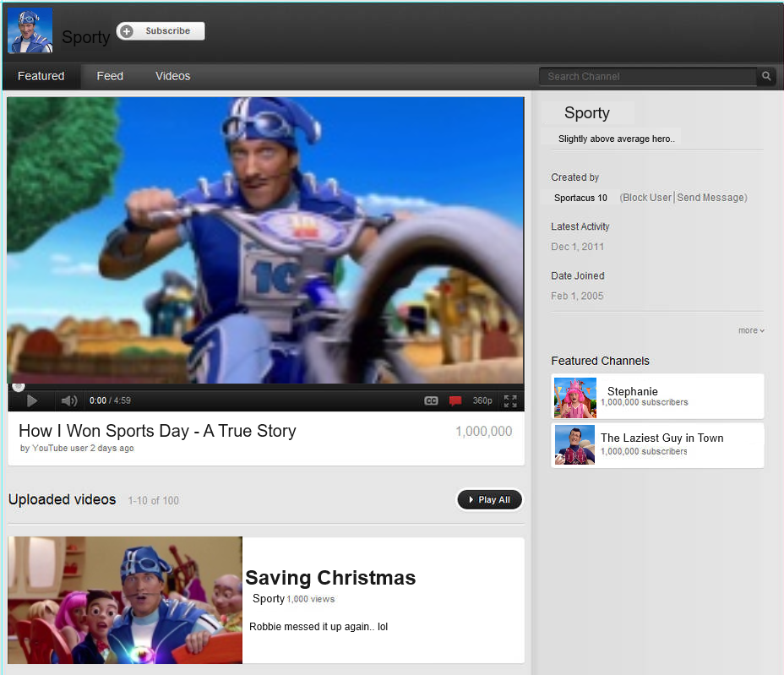Open The Laziest Guy in Town thumbnail

(x=575, y=444)
